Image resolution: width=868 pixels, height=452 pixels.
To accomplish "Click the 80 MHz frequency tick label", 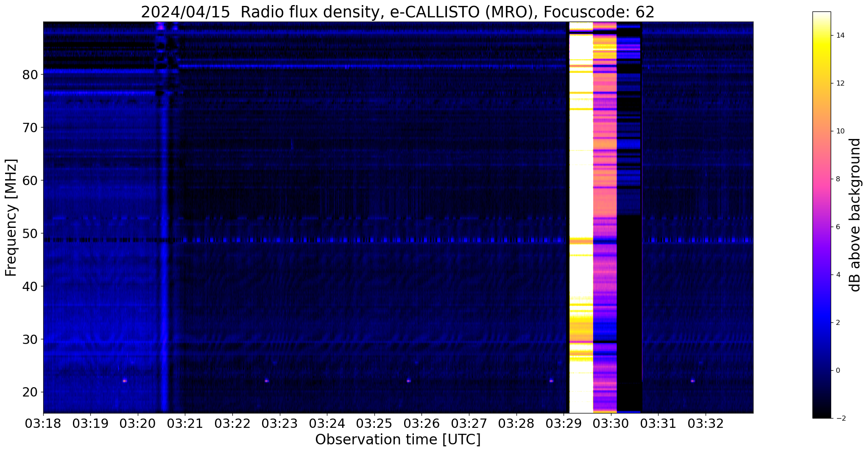I will 30,75.
